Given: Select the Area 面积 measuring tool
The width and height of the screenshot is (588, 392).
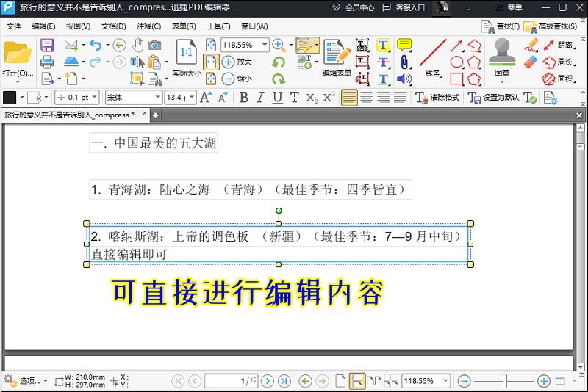Looking at the screenshot, I should [x=559, y=79].
